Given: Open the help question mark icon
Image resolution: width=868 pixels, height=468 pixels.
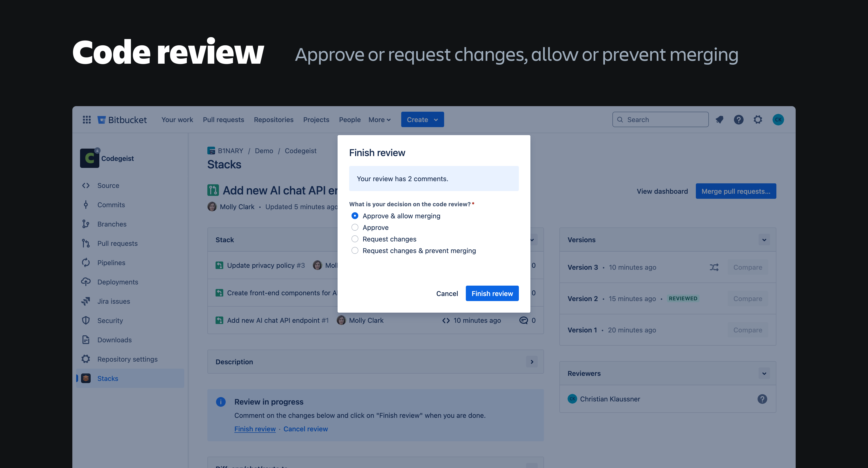Looking at the screenshot, I should click(x=738, y=120).
